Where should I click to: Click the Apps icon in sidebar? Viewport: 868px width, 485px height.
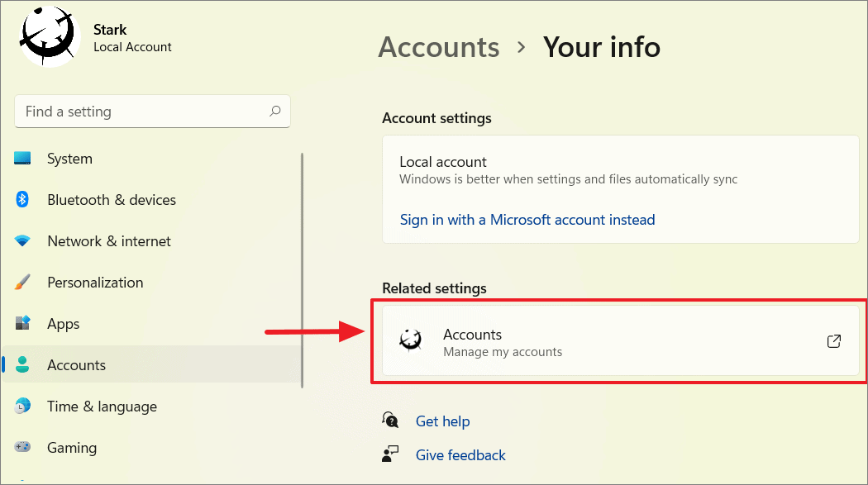coord(22,323)
